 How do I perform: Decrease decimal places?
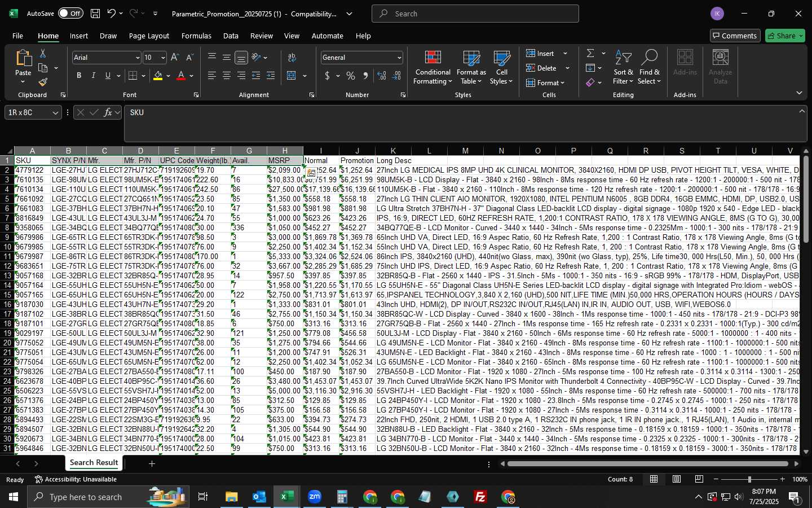pos(396,76)
